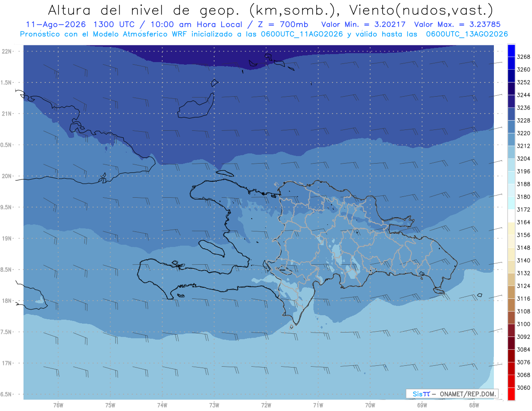Click the '73W' longitude axis label
The height and width of the screenshot is (411, 532).
214,405
